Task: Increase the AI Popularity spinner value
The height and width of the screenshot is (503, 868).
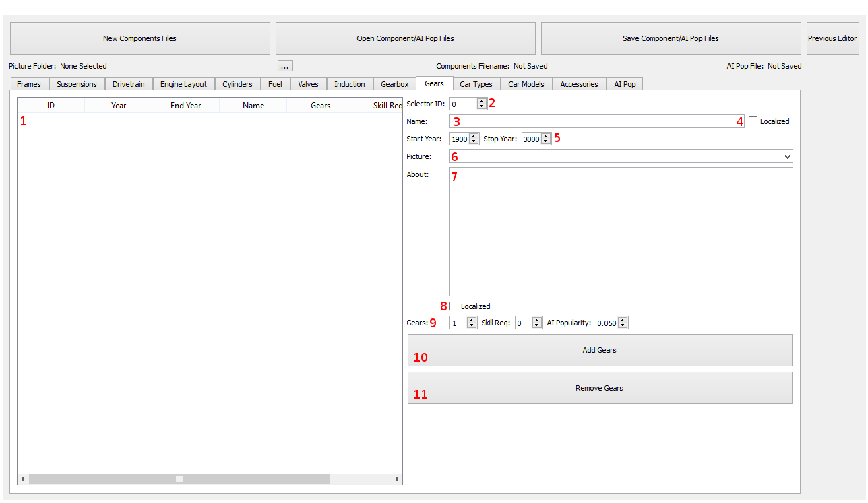Action: tap(623, 321)
